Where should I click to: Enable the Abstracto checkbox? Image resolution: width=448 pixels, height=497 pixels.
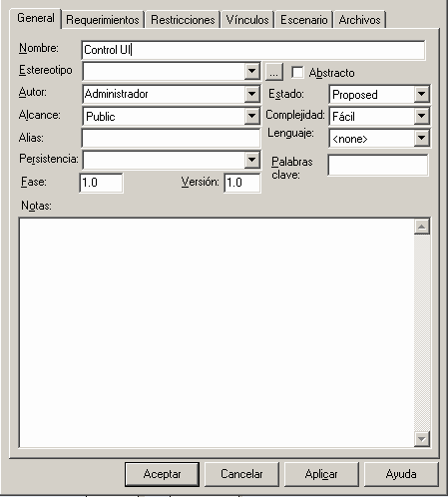pyautogui.click(x=297, y=72)
